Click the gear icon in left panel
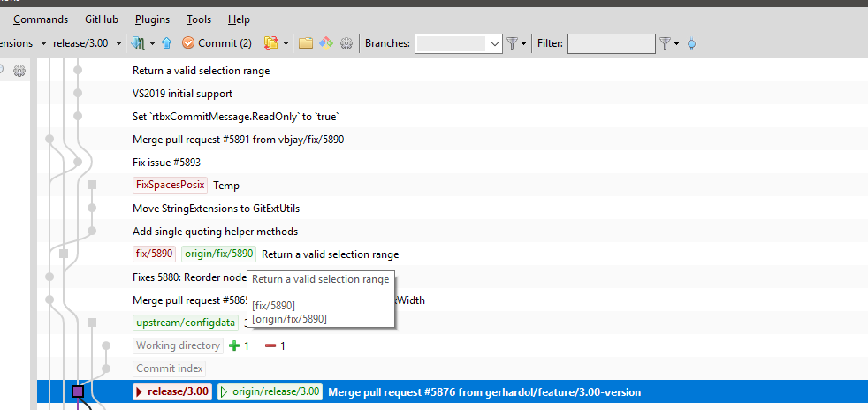 [x=19, y=71]
